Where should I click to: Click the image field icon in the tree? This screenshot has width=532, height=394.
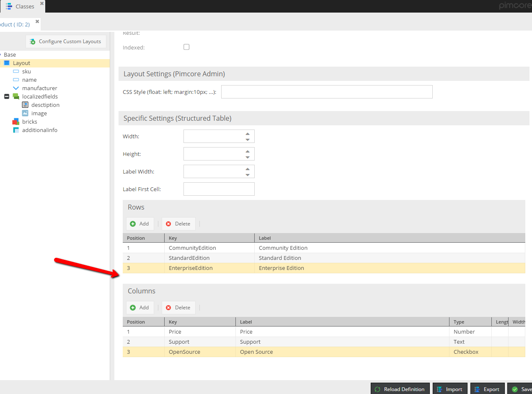(x=25, y=113)
